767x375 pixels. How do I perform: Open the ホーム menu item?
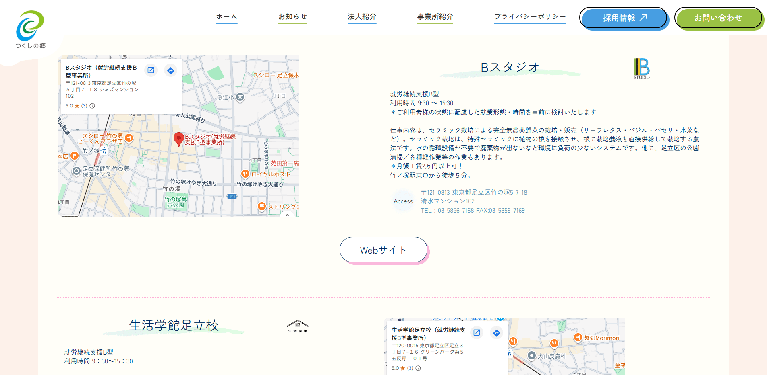(226, 17)
